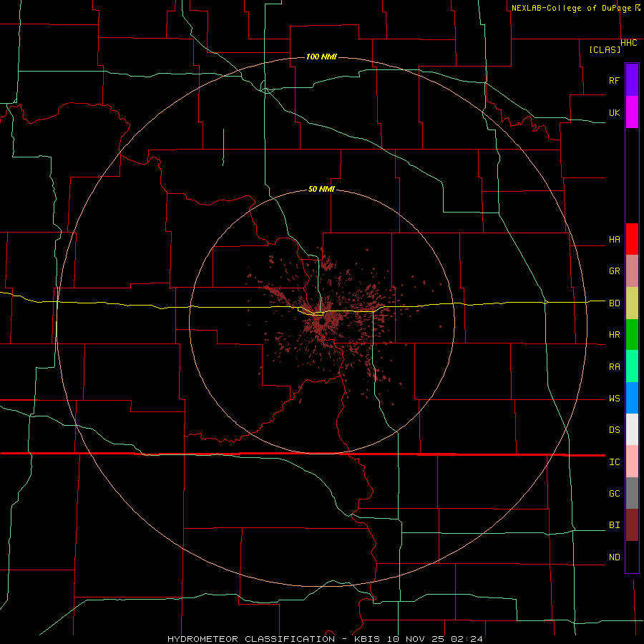The height and width of the screenshot is (644, 644).
Task: Click the HA red legend swatch
Action: pyautogui.click(x=632, y=239)
